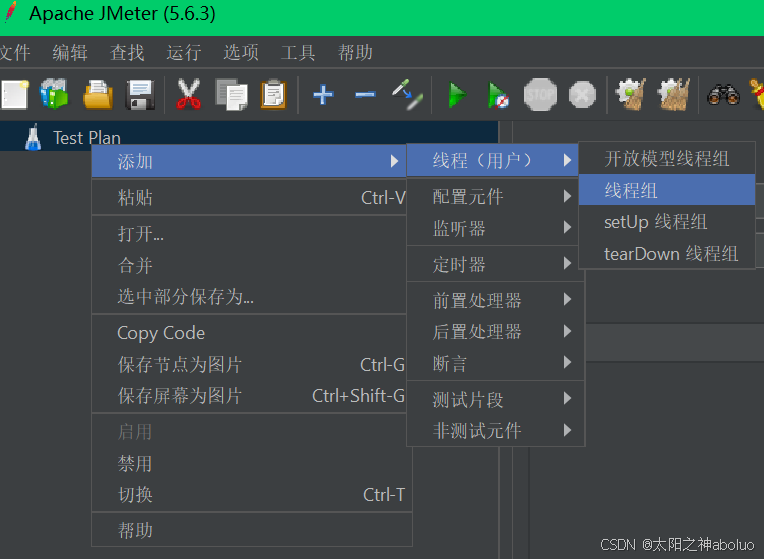
Task: Click the Paste clipboard icon
Action: (273, 94)
